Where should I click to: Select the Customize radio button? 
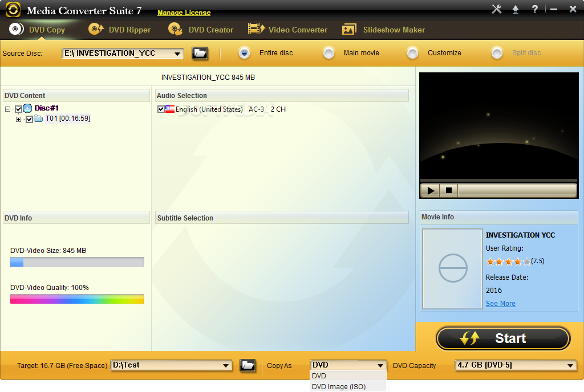point(412,53)
